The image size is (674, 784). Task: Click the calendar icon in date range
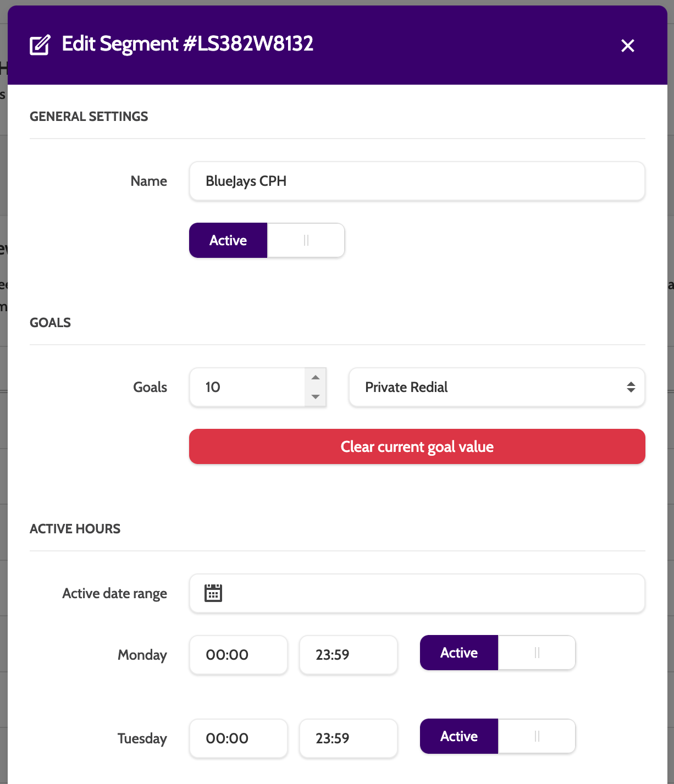click(213, 593)
